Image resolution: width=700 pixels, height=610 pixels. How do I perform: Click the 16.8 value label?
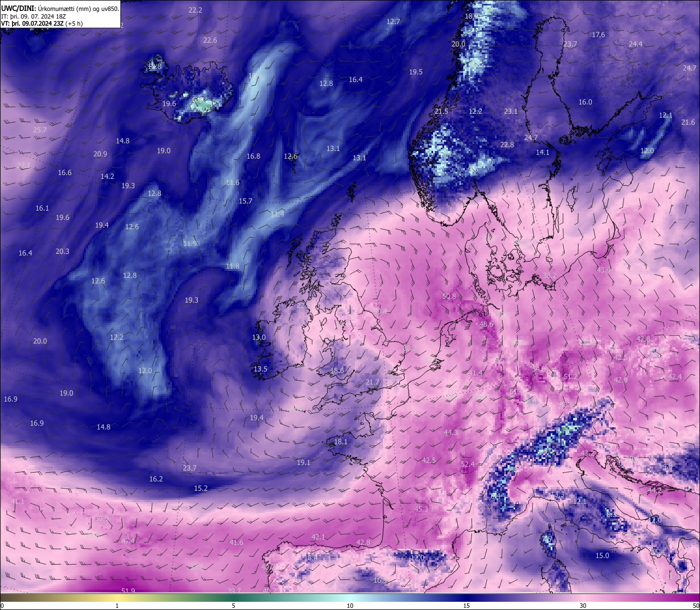tap(253, 156)
